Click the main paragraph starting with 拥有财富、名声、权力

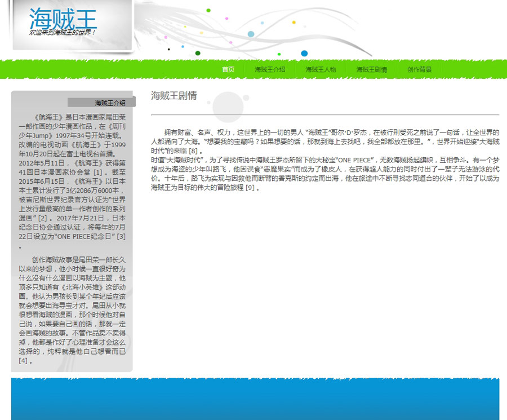(x=325, y=142)
